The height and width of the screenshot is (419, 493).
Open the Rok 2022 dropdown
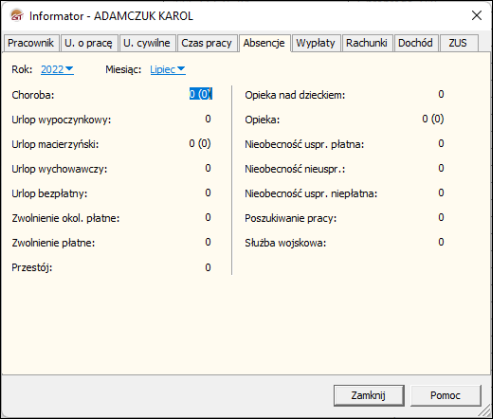tap(57, 69)
